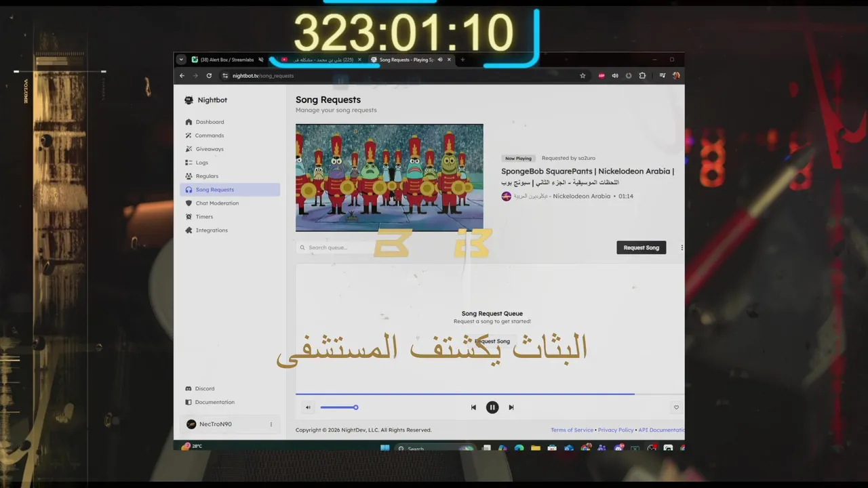The width and height of the screenshot is (868, 488).
Task: Go to Giveaways in the sidebar
Action: tap(229, 149)
